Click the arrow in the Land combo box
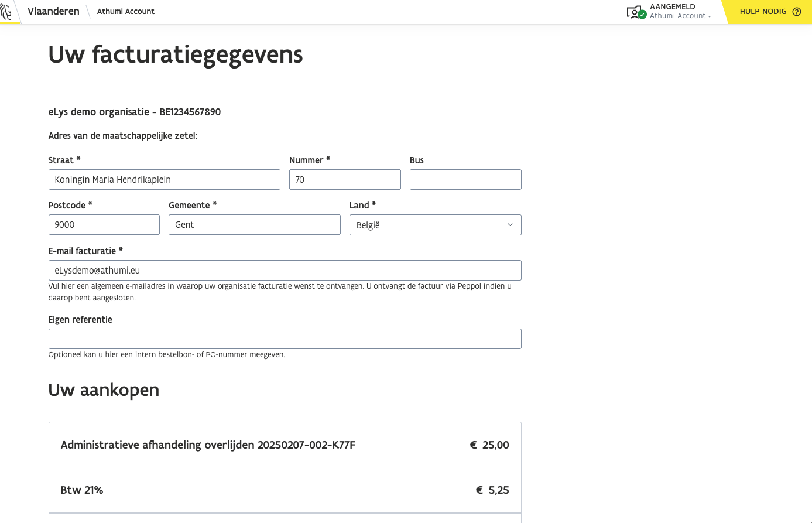This screenshot has height=523, width=812. (x=509, y=225)
